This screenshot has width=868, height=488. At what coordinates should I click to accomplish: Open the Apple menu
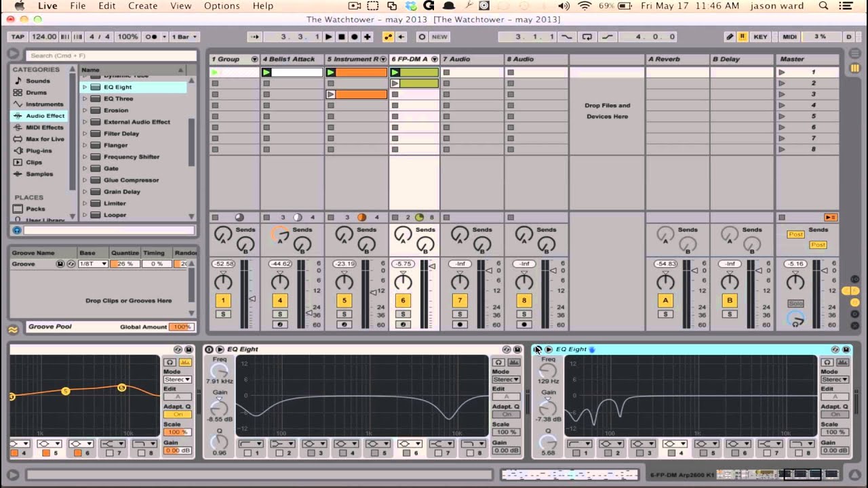18,6
